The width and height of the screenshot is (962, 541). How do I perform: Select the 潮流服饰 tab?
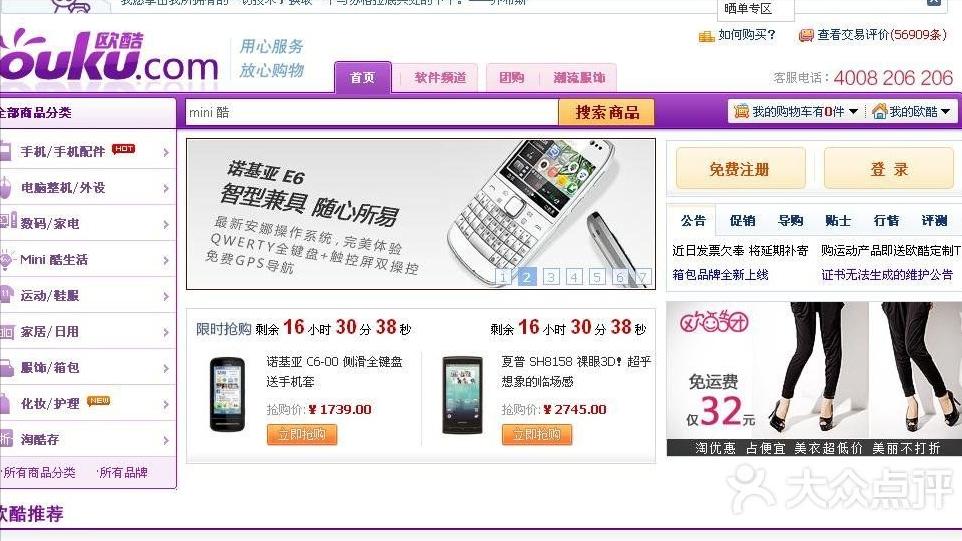579,78
